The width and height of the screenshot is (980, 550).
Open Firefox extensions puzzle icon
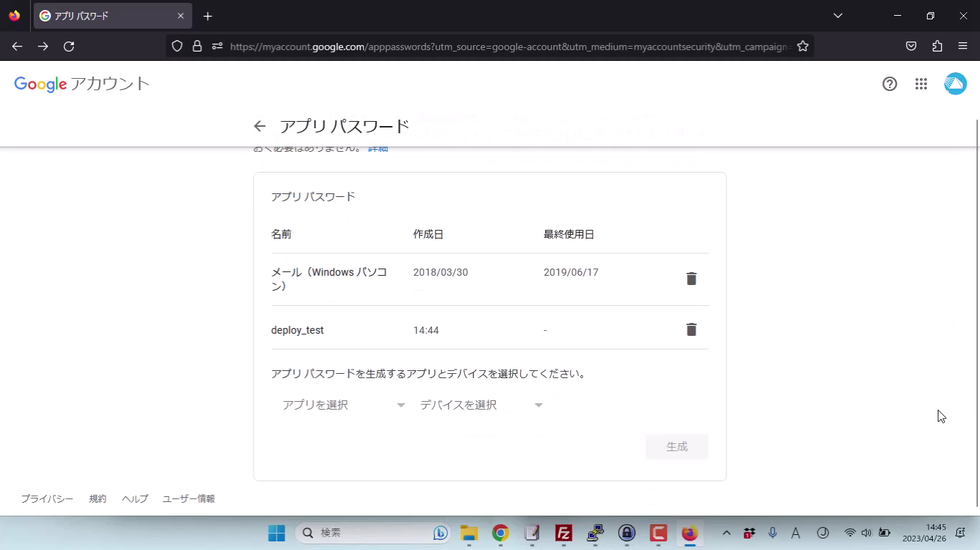click(937, 47)
